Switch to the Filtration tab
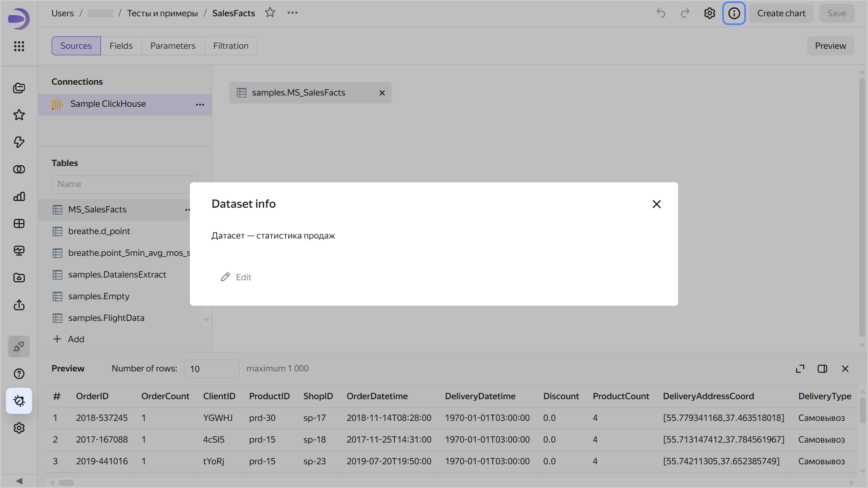The width and height of the screenshot is (868, 488). tap(231, 46)
